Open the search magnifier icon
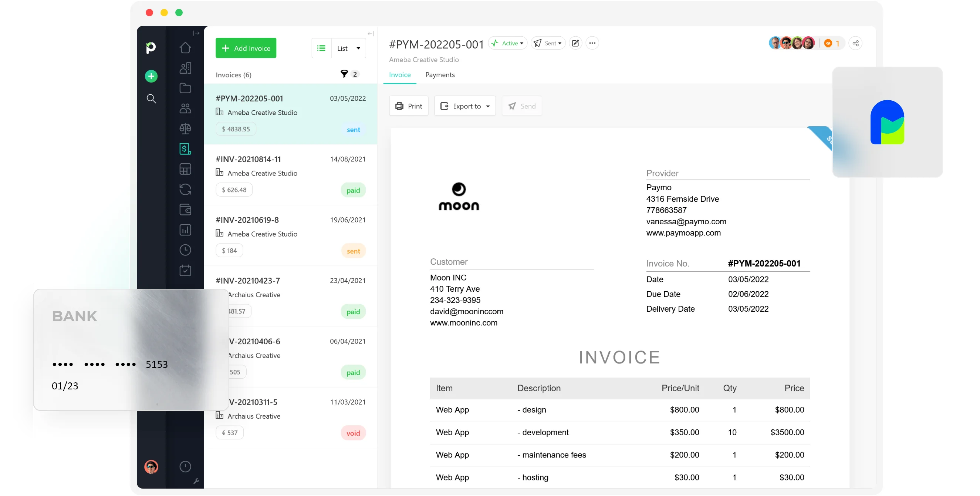The image size is (980, 496). pos(151,99)
